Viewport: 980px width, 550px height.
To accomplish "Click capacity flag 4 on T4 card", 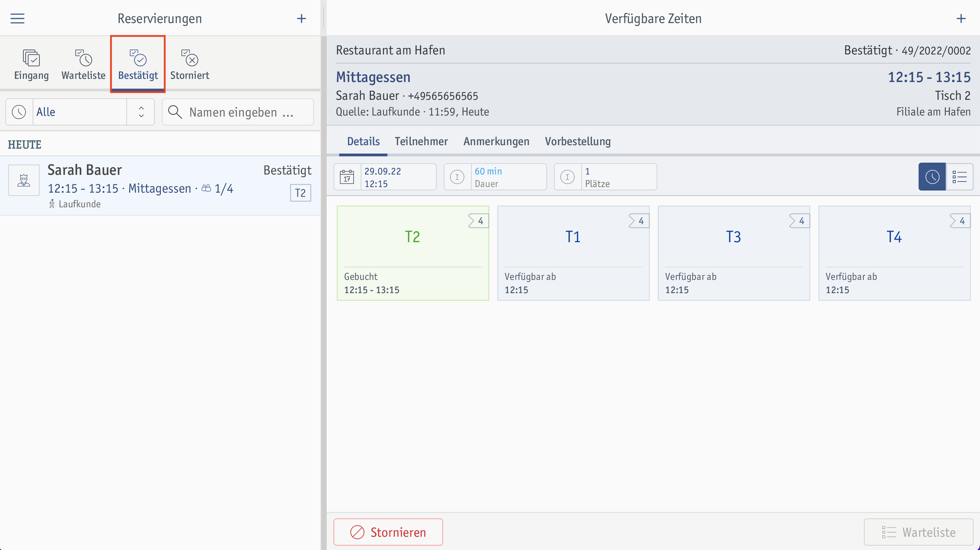I will pos(960,221).
